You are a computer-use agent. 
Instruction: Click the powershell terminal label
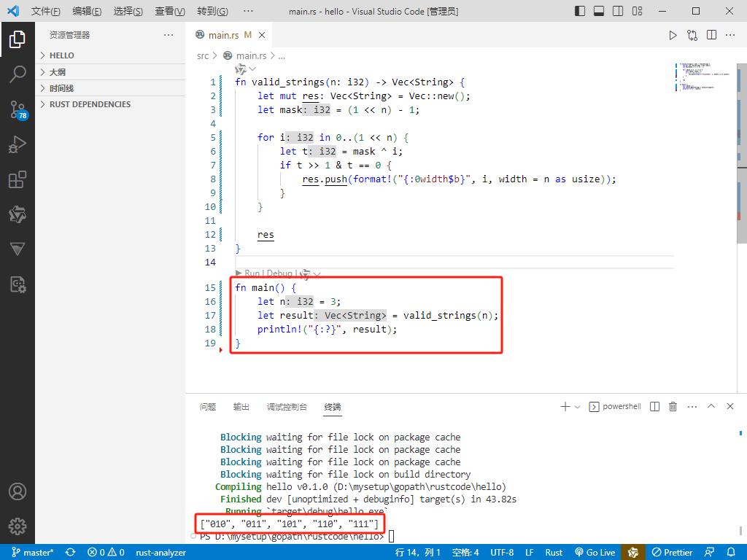point(615,407)
